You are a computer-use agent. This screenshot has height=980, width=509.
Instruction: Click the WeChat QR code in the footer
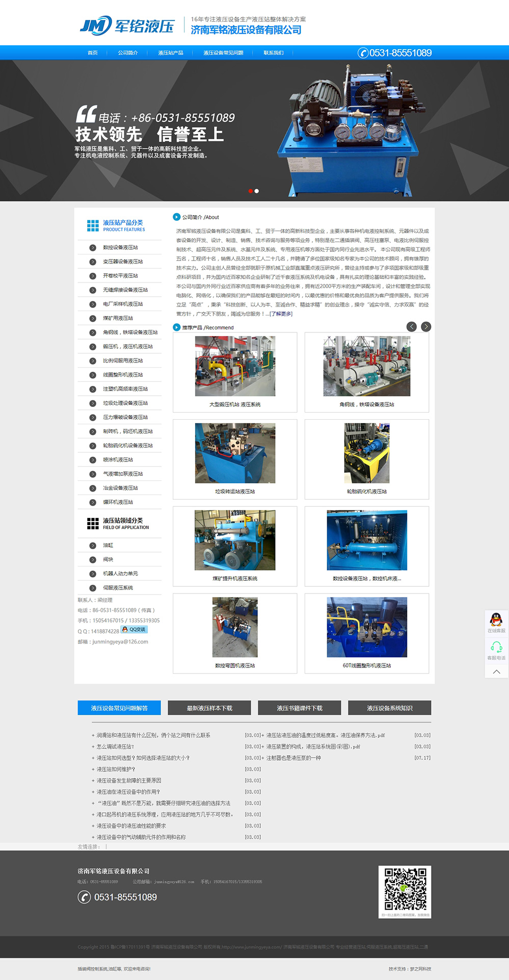coord(405,892)
